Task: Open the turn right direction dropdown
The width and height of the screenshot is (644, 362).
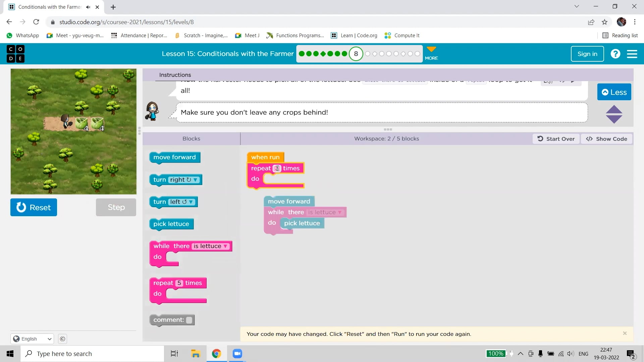Action: coord(195,180)
